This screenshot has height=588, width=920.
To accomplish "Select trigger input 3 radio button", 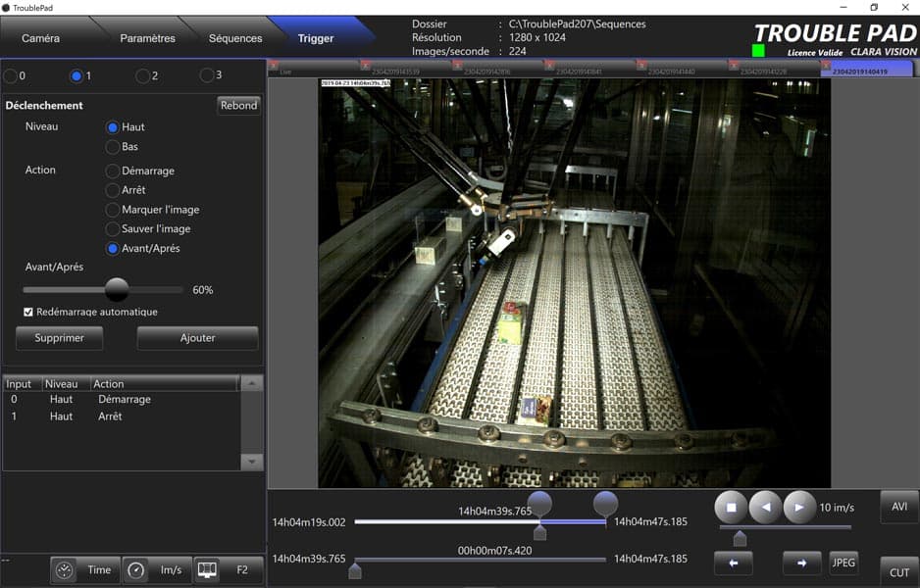I will (x=207, y=75).
